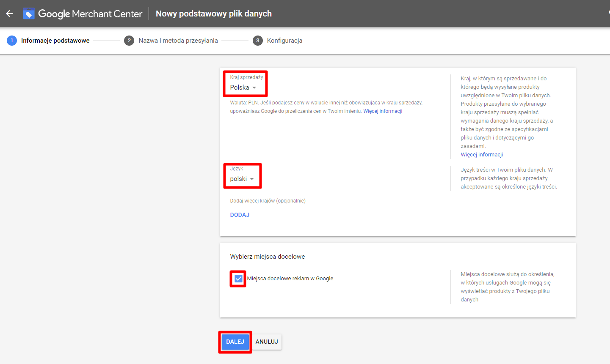Image resolution: width=610 pixels, height=364 pixels.
Task: Click the 'Miejsca docelowe reklam w Google' label
Action: coord(290,279)
